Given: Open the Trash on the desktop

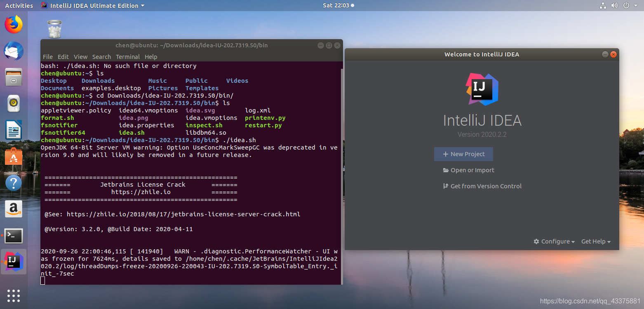Looking at the screenshot, I should click(x=54, y=28).
